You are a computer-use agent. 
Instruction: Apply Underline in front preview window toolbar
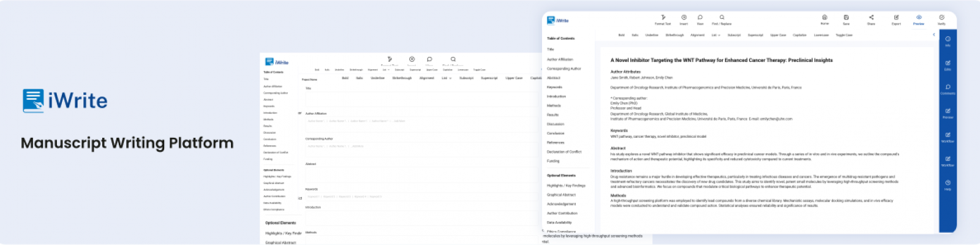pos(652,35)
